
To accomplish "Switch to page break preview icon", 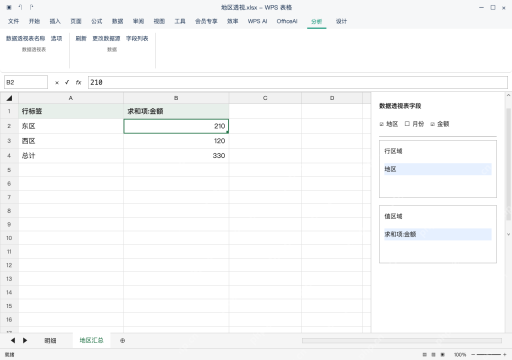I will [x=443, y=355].
